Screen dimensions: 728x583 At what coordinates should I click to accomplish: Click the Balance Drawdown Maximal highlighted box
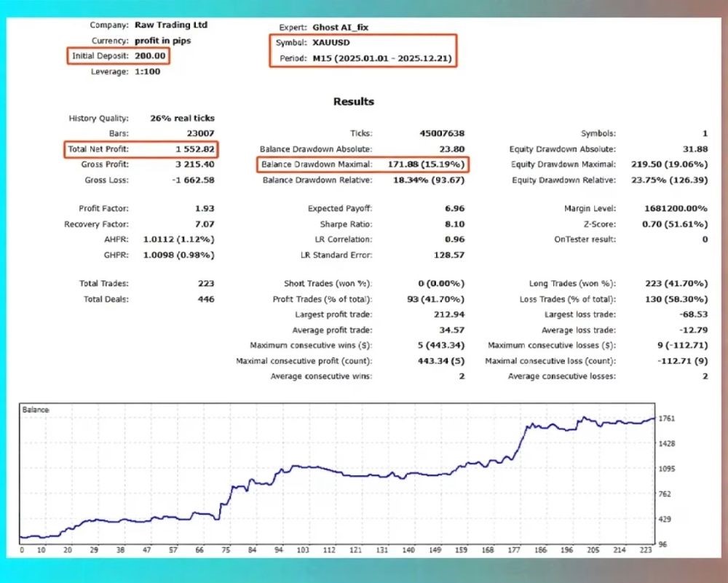pyautogui.click(x=363, y=164)
